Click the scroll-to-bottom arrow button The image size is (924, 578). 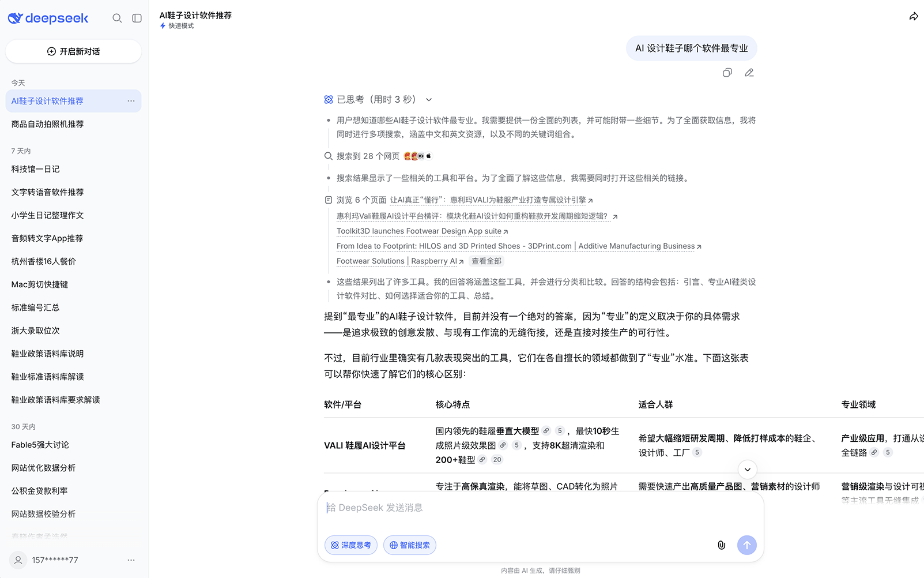click(x=747, y=470)
